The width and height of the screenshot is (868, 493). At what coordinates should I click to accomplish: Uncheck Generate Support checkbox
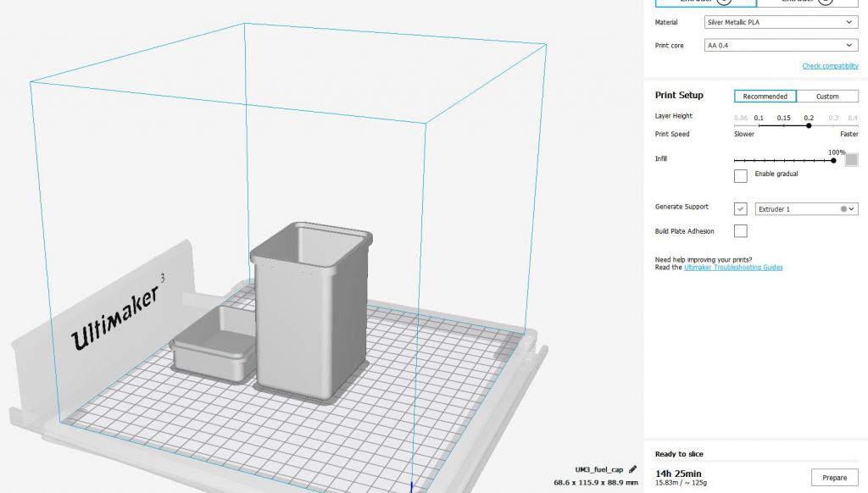click(741, 208)
